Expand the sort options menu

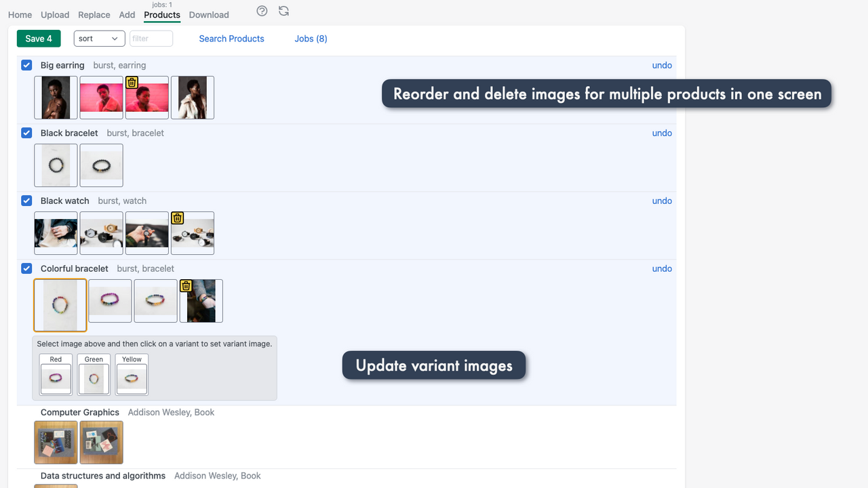[99, 39]
